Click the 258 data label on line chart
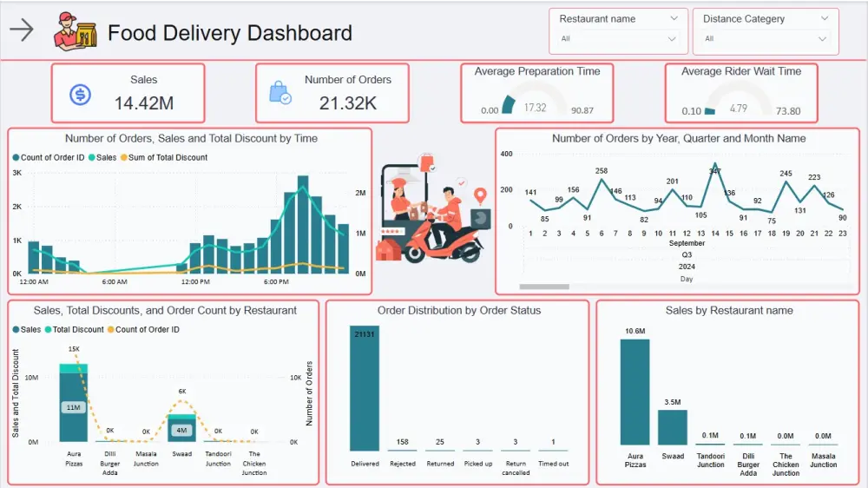Viewport: 868px width, 488px height. pos(602,170)
